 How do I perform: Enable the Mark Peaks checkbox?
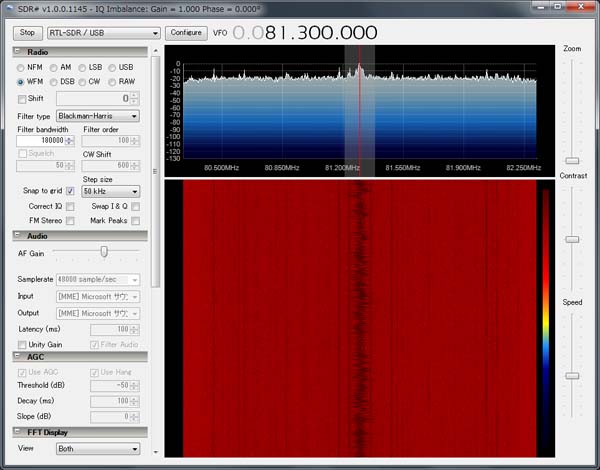tap(135, 221)
